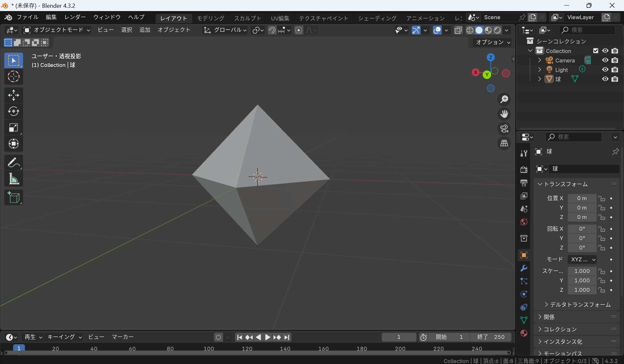This screenshot has width=624, height=364.
Task: Enable rendered viewport shading
Action: pos(497,30)
